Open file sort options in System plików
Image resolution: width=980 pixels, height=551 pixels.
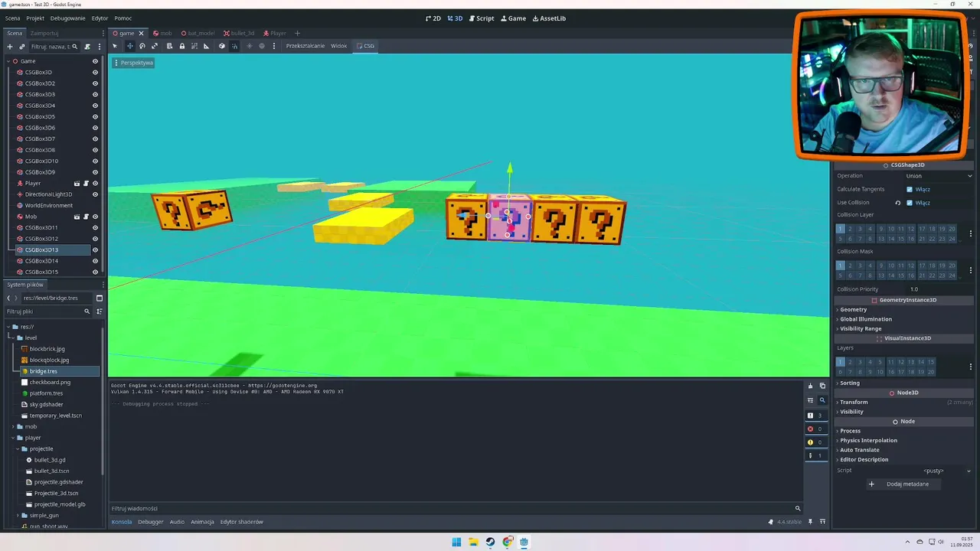[99, 311]
